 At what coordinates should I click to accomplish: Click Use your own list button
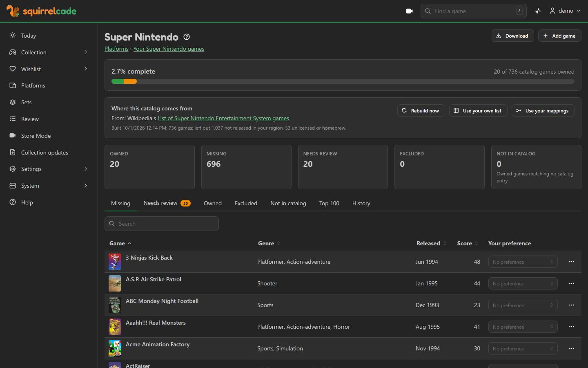tap(478, 110)
